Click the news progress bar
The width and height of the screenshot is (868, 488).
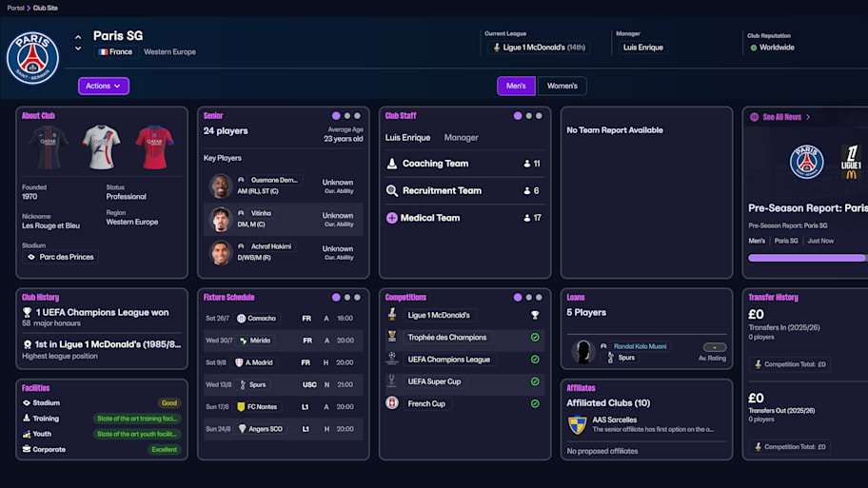[x=808, y=258]
